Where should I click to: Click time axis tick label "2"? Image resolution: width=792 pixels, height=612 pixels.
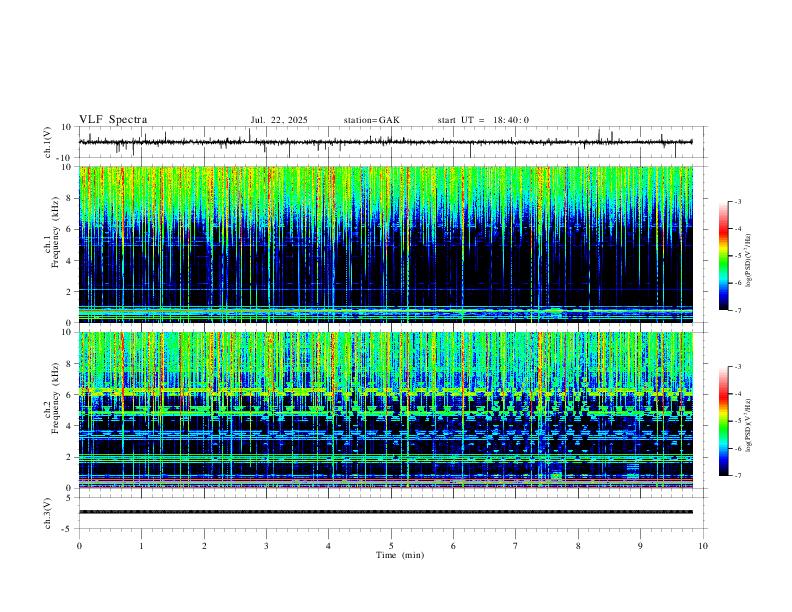(204, 546)
